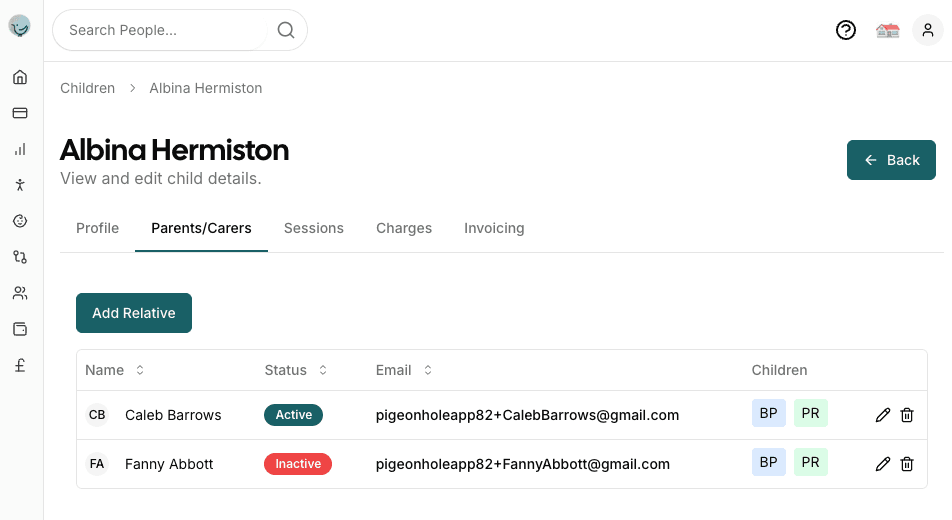Viewport: 952px width, 520px height.
Task: Click the user profile icon top right
Action: pos(928,30)
